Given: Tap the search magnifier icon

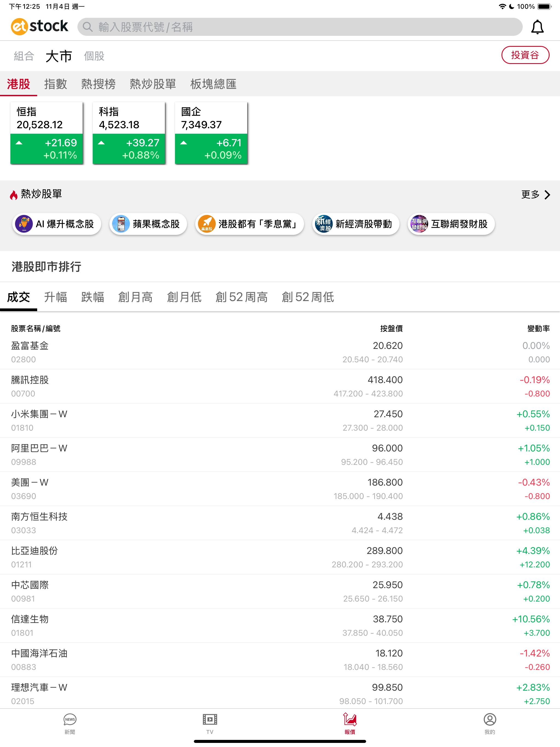Looking at the screenshot, I should (x=87, y=27).
